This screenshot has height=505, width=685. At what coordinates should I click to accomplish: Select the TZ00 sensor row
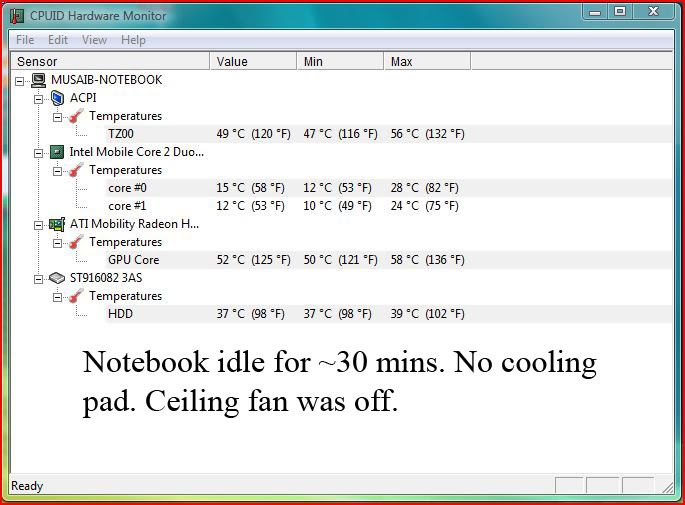point(388,134)
